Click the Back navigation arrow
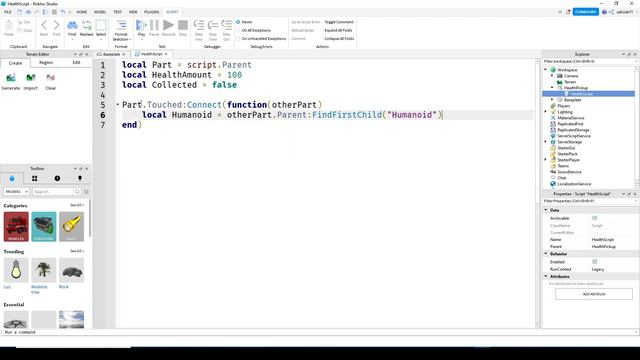 click(x=44, y=25)
